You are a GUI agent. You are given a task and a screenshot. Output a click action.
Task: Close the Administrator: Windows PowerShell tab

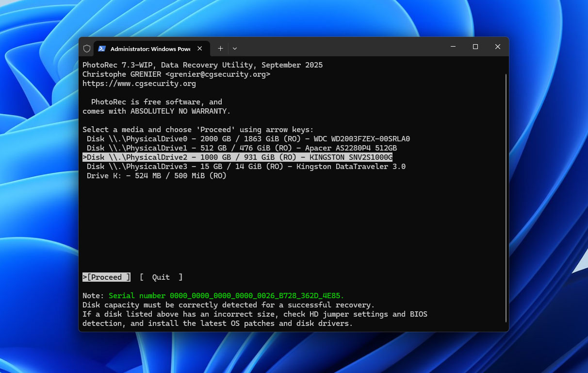coord(199,49)
